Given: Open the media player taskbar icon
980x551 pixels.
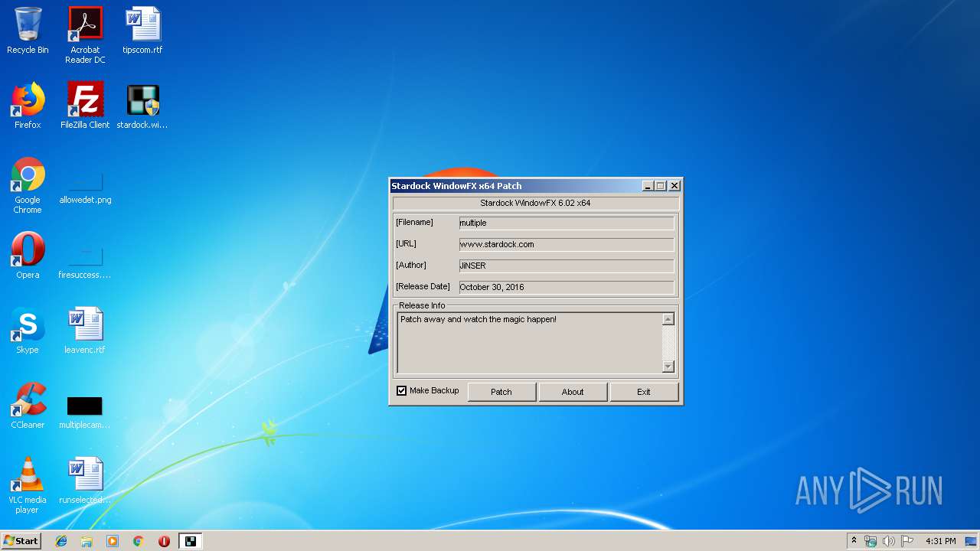Looking at the screenshot, I should click(x=113, y=541).
